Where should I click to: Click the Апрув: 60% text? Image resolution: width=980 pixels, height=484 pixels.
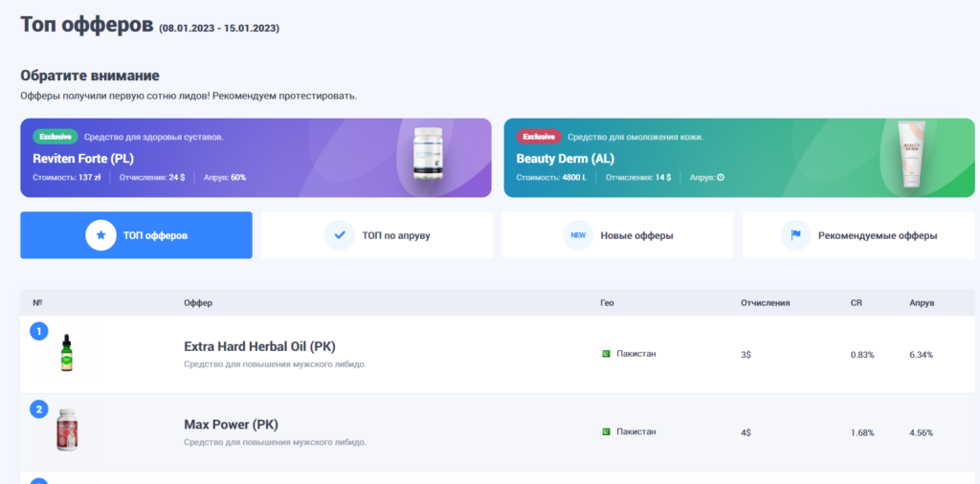[224, 177]
